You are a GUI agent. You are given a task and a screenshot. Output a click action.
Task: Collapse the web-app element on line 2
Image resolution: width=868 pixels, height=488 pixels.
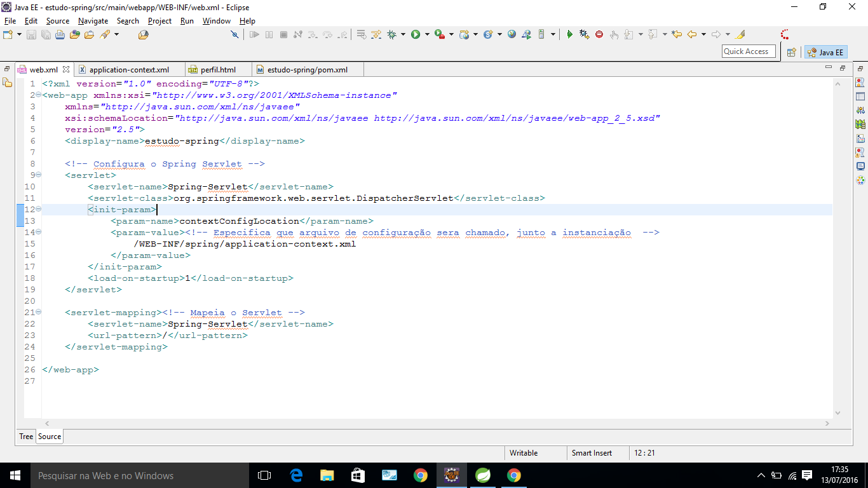(38, 95)
